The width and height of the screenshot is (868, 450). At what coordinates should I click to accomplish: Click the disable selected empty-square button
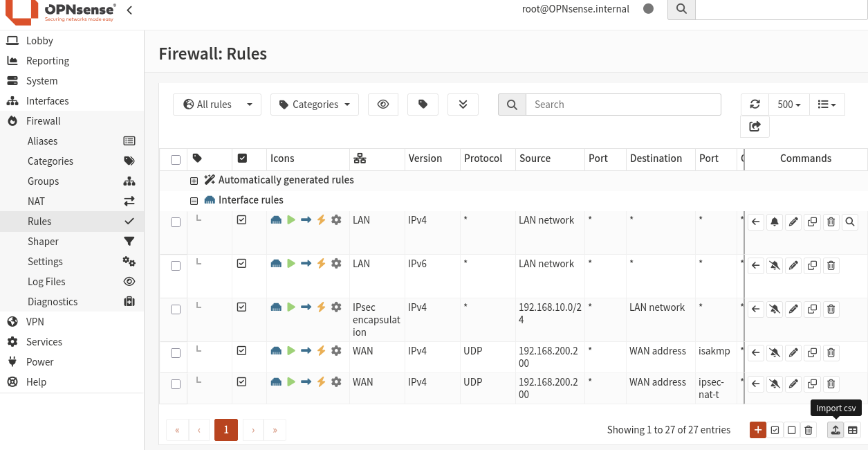(x=792, y=430)
